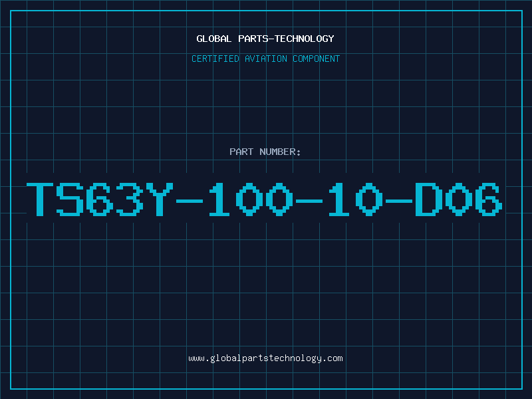532x399 pixels.
Task: Open the www.globalpartstechnology.com link
Action: click(265, 358)
